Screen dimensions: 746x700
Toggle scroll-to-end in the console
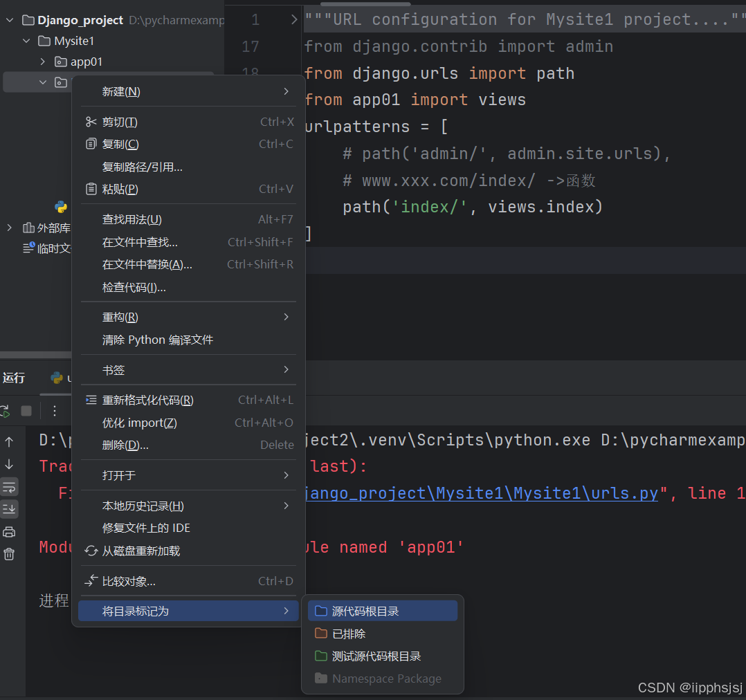(x=9, y=509)
